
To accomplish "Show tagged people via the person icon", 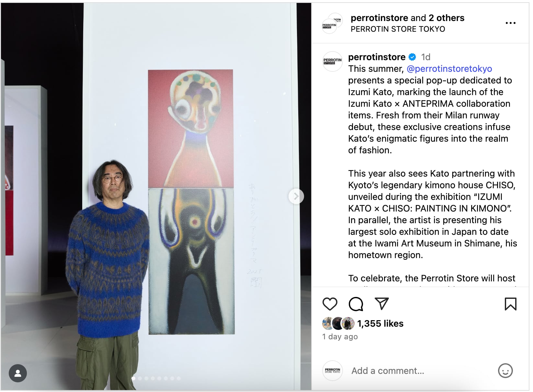I will point(18,373).
